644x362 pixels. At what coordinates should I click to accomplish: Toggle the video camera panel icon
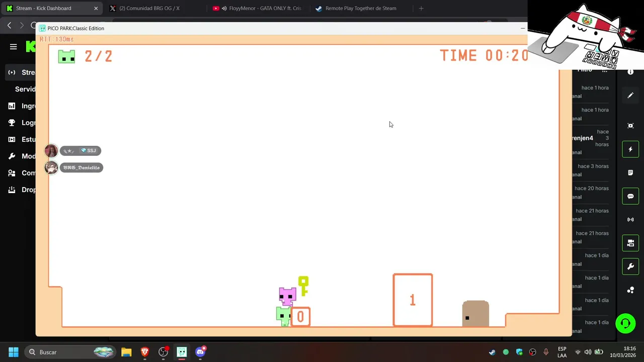pyautogui.click(x=630, y=243)
